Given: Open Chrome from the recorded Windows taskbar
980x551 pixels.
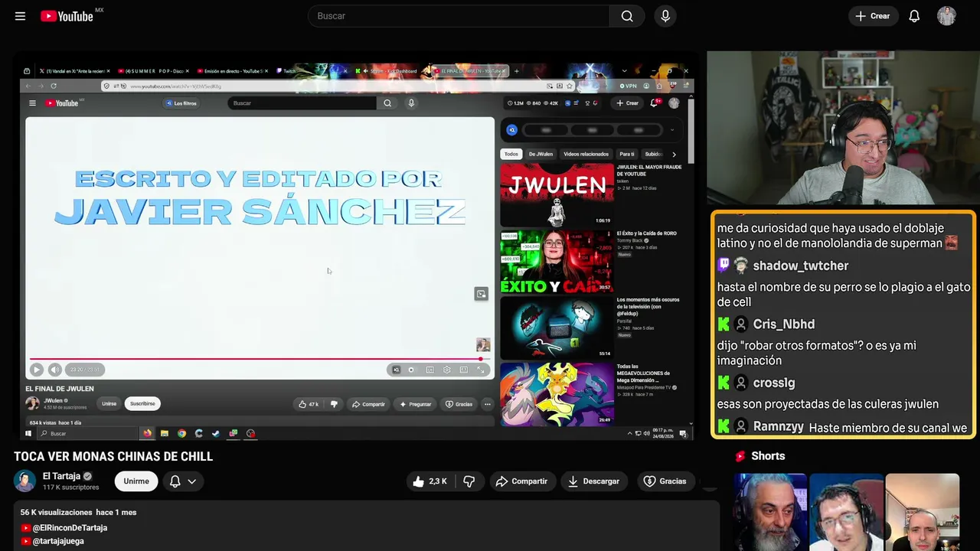Looking at the screenshot, I should 181,433.
